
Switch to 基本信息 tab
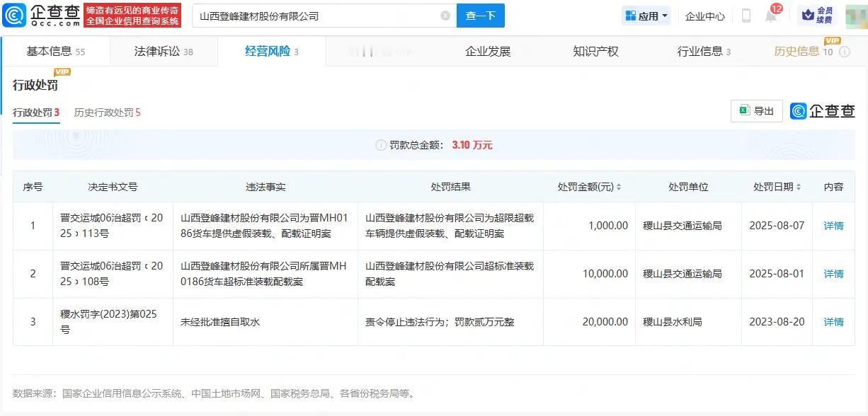click(x=56, y=52)
